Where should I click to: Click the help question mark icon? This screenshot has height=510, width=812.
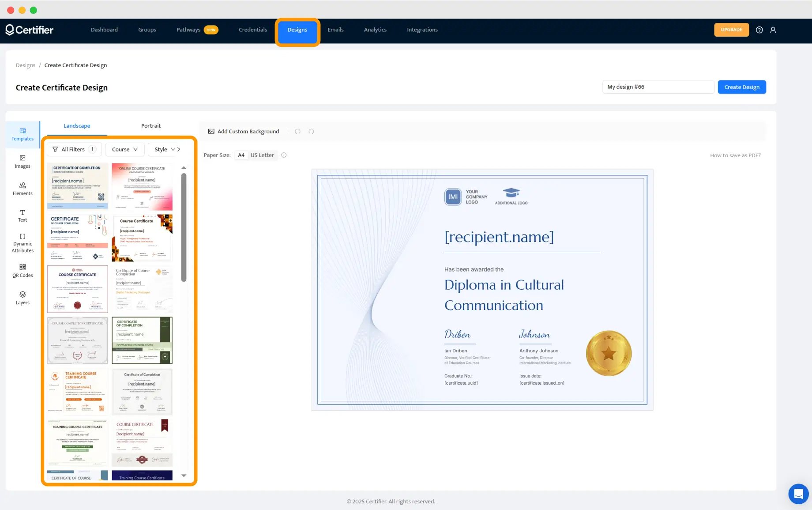pyautogui.click(x=759, y=30)
